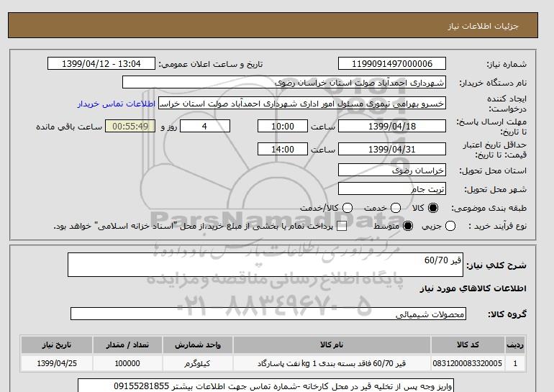Choose the جزیی purchase type radio
The image size is (554, 392).
(450, 226)
